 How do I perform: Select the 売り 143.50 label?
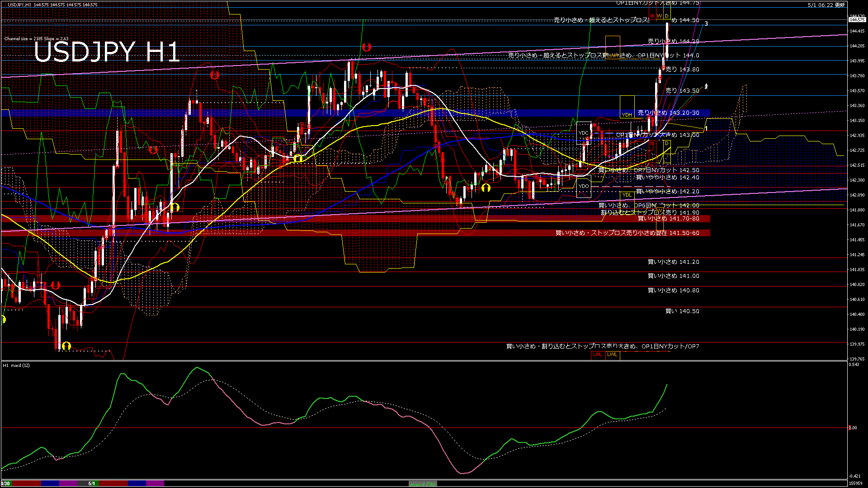coord(682,91)
